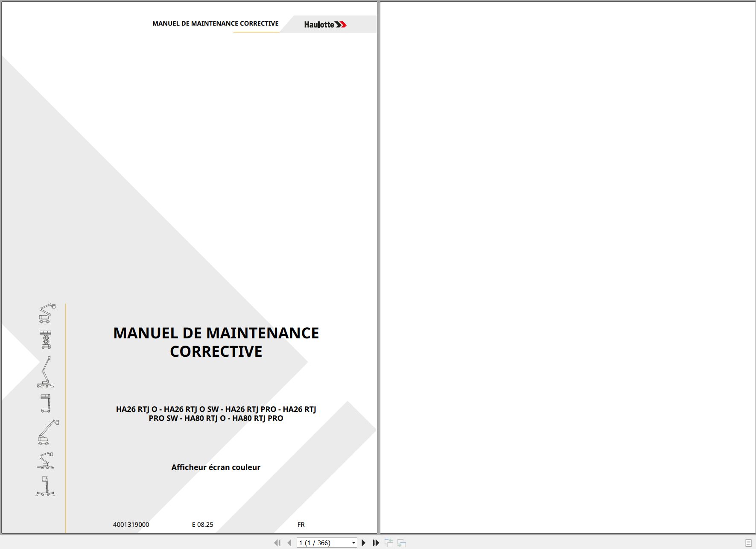756x549 pixels.
Task: Click the large title MANUEL DE MAINTENANCE CORRECTIVE
Action: click(x=216, y=342)
